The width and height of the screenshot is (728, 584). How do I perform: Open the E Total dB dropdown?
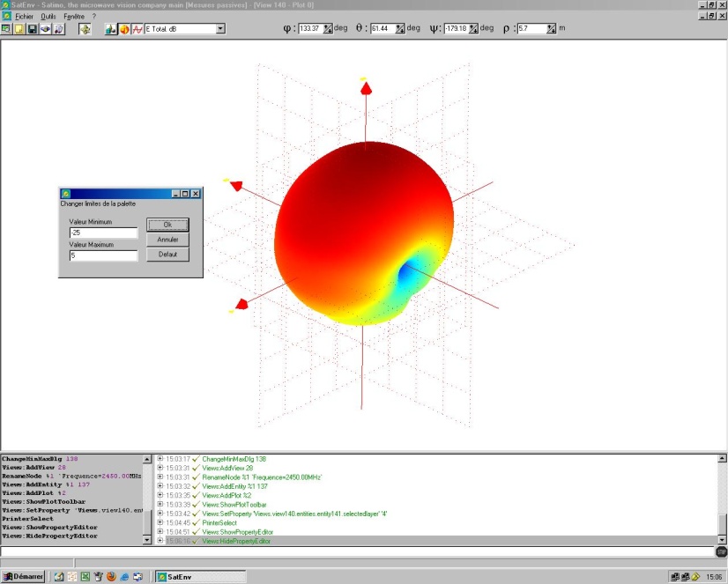(220, 29)
